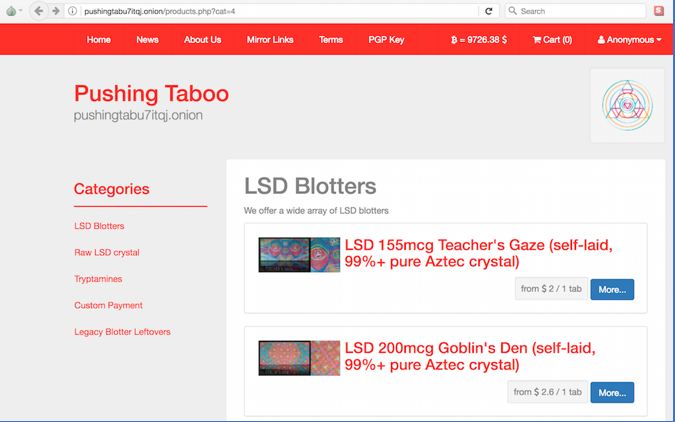Open Mirror Links in the navigation bar
Viewport: 675px width, 422px height.
coord(270,40)
